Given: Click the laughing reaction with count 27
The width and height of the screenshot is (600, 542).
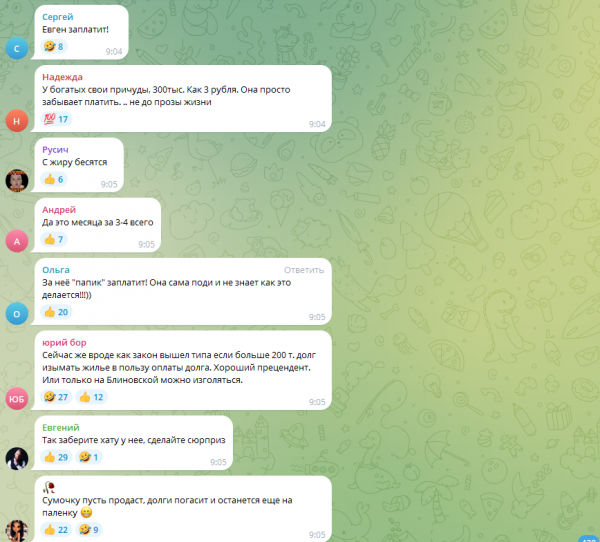Looking at the screenshot, I should click(x=56, y=397).
